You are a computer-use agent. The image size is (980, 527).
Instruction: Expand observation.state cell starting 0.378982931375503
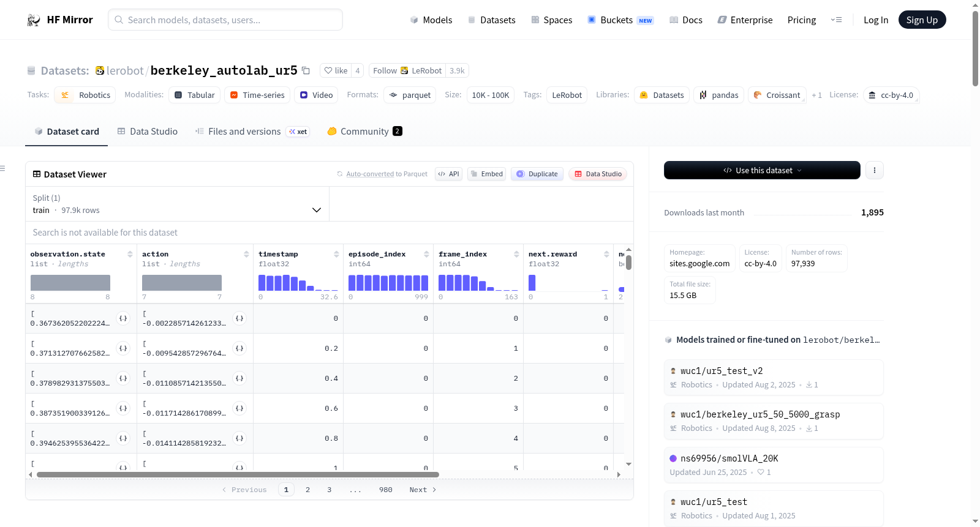point(123,378)
